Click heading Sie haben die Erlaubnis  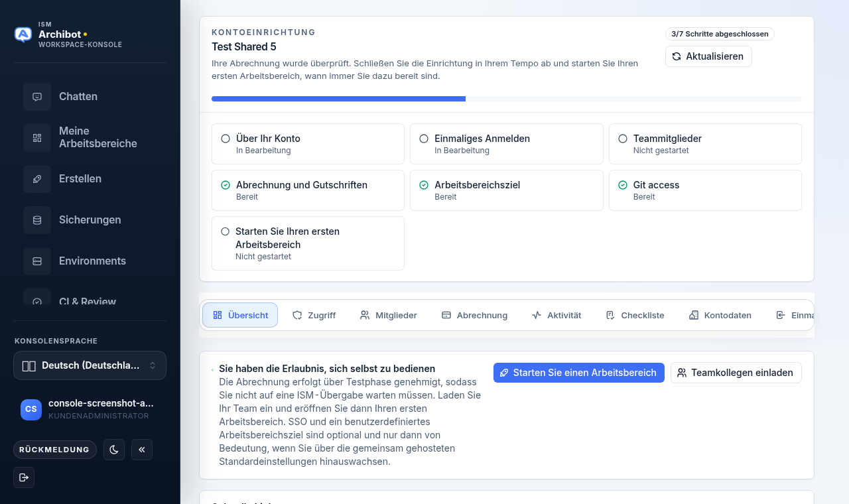point(327,369)
